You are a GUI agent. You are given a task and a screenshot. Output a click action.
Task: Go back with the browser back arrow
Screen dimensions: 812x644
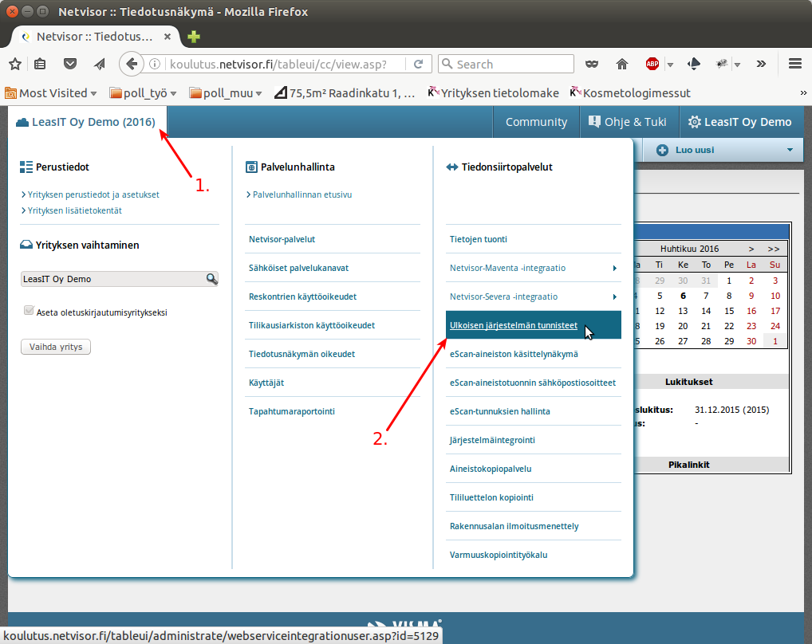[x=132, y=64]
